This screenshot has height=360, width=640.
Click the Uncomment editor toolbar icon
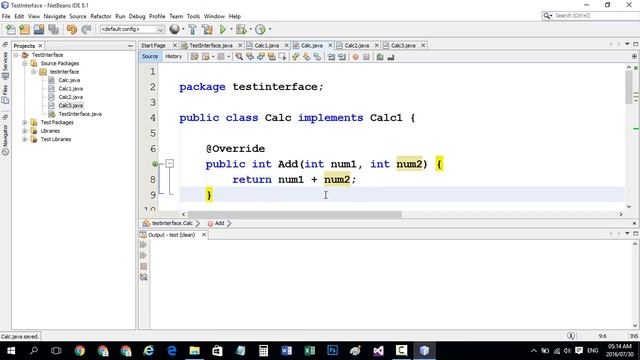coord(391,57)
